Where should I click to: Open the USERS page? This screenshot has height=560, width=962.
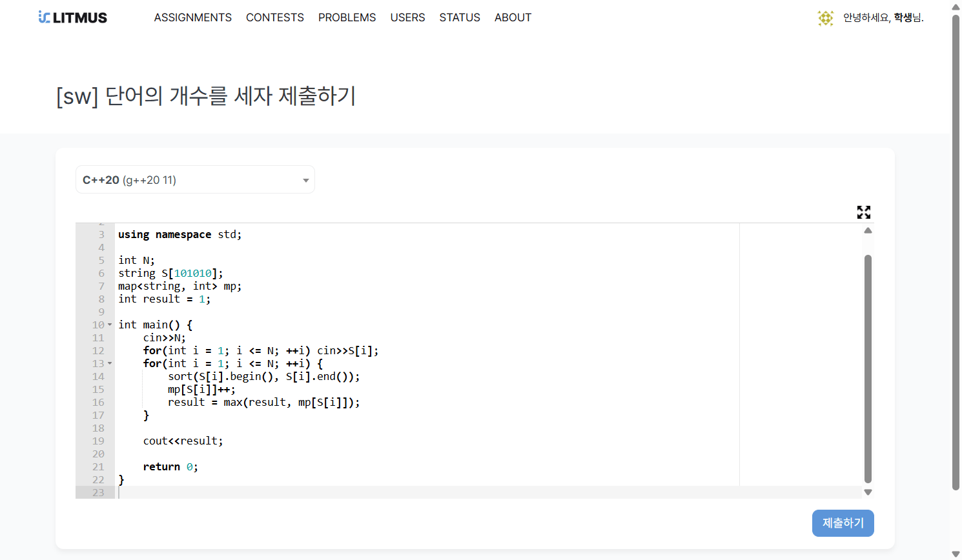pyautogui.click(x=407, y=17)
